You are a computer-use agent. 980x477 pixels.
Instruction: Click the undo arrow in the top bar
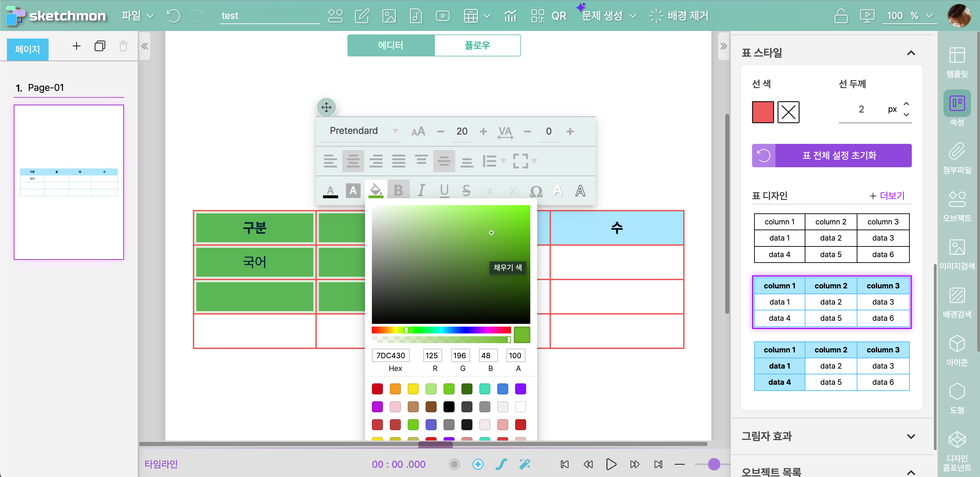(x=174, y=15)
